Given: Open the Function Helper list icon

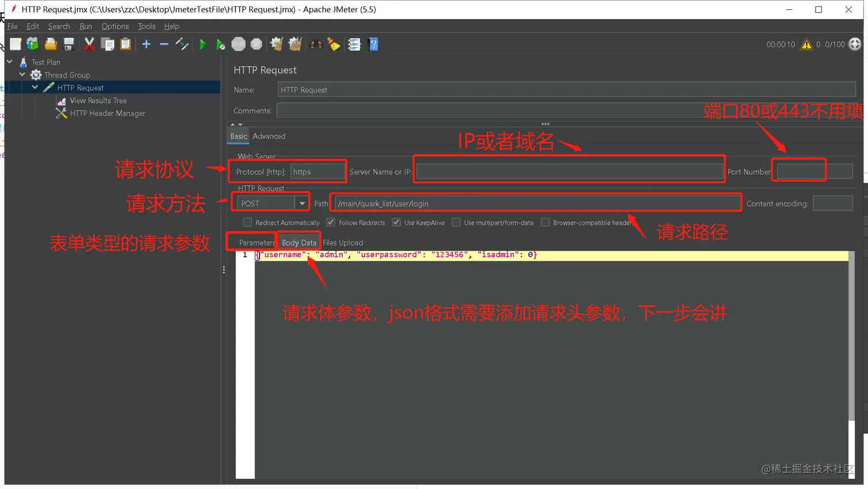Looking at the screenshot, I should [354, 44].
